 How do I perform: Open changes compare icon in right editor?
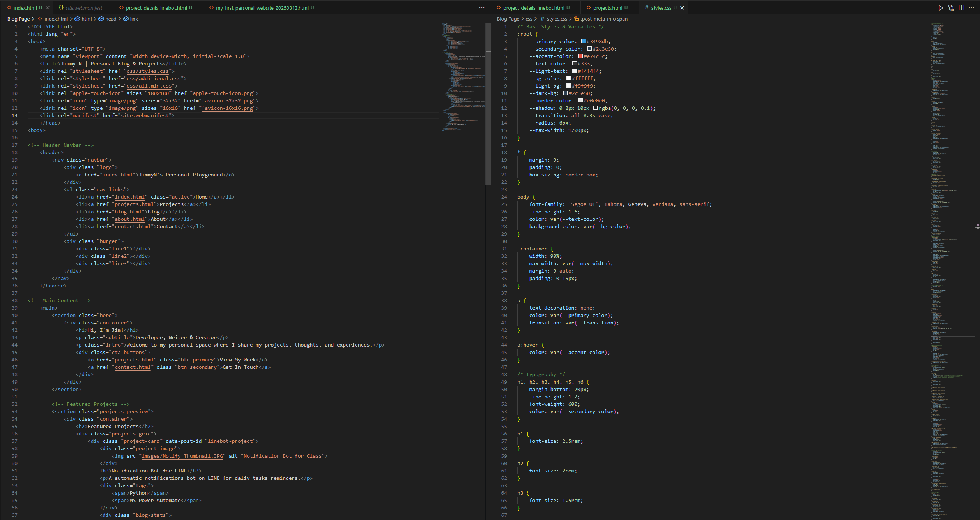(951, 8)
